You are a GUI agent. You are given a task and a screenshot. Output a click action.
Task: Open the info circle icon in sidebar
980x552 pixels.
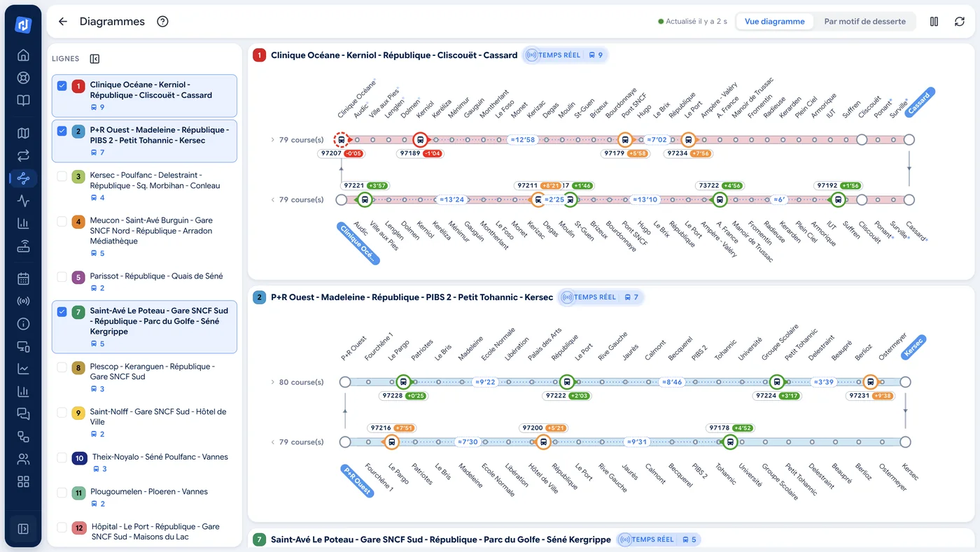click(23, 324)
